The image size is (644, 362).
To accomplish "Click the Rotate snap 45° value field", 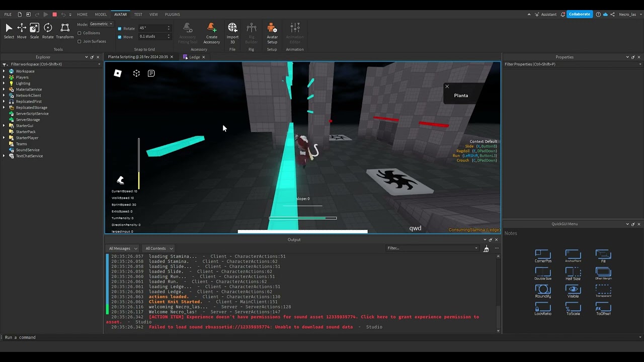I will point(154,29).
